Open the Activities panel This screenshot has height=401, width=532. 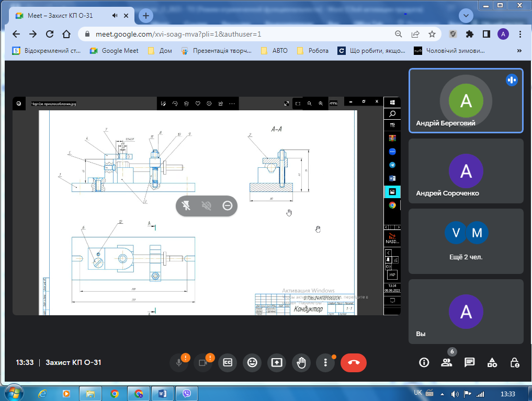[492, 363]
